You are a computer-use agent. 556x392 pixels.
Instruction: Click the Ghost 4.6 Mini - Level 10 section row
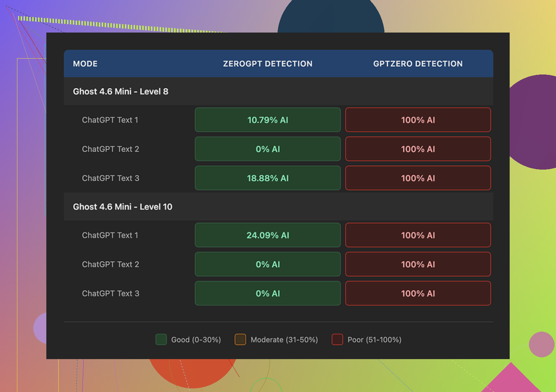123,207
